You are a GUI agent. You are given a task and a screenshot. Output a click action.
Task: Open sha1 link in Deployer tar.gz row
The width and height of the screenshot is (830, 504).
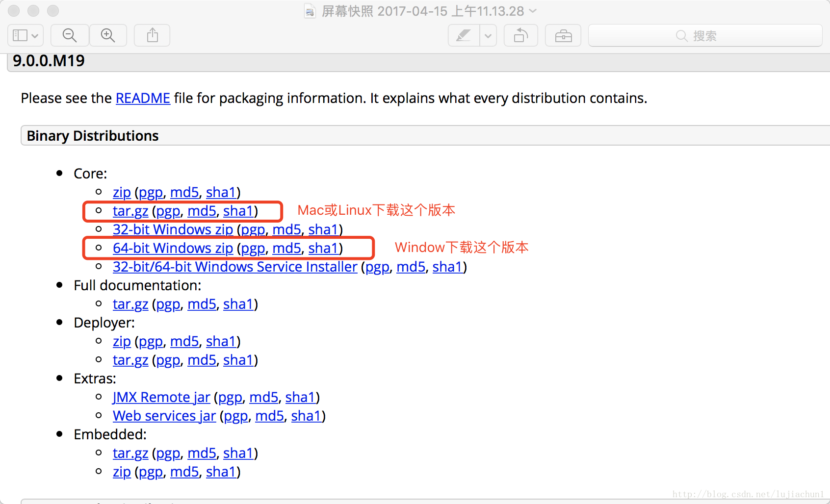238,360
